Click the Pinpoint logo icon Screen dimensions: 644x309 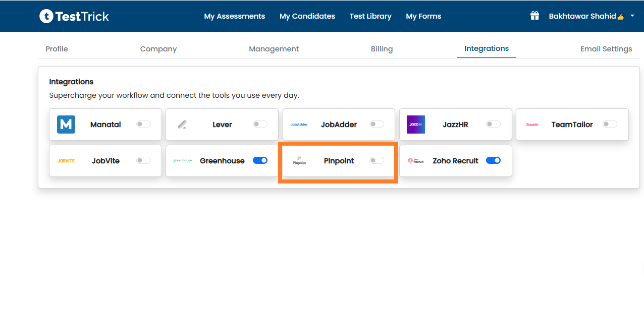(299, 161)
